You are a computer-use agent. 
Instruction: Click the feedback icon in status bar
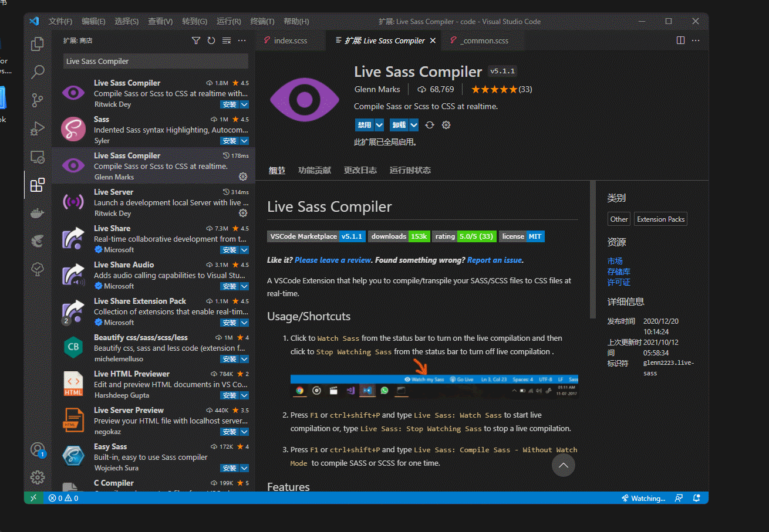point(679,498)
